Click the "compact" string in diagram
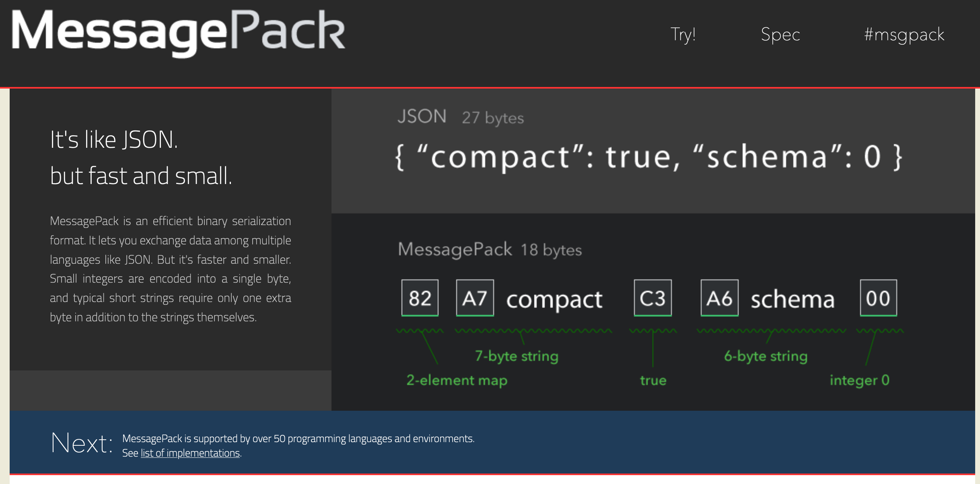 tap(554, 300)
